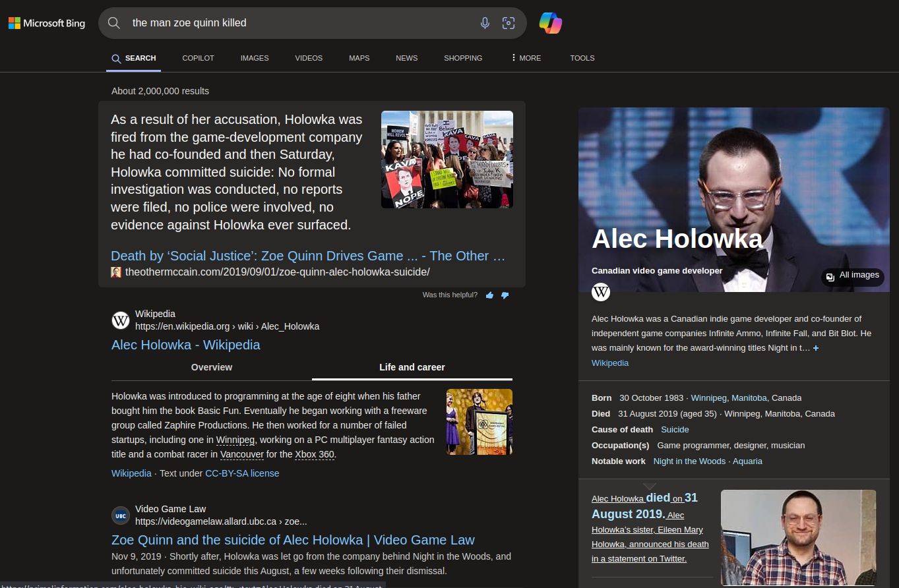Click Winnipeg in the Born row

tap(709, 398)
